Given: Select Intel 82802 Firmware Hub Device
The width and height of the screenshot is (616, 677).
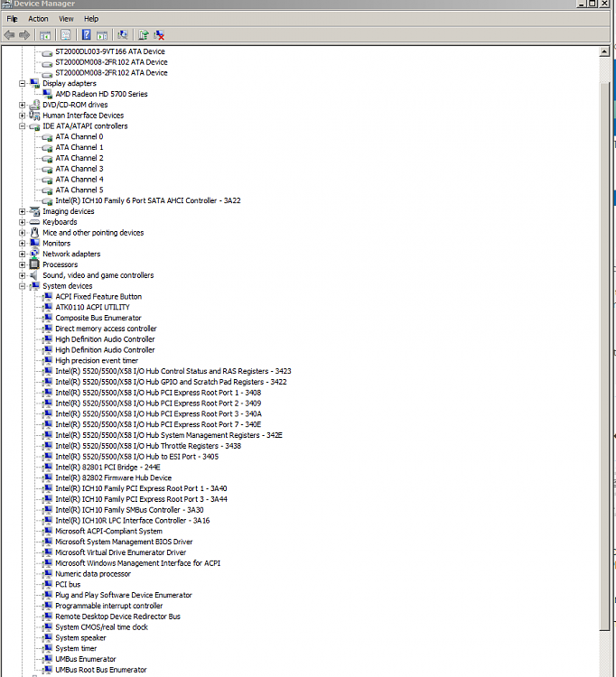Looking at the screenshot, I should (x=114, y=478).
